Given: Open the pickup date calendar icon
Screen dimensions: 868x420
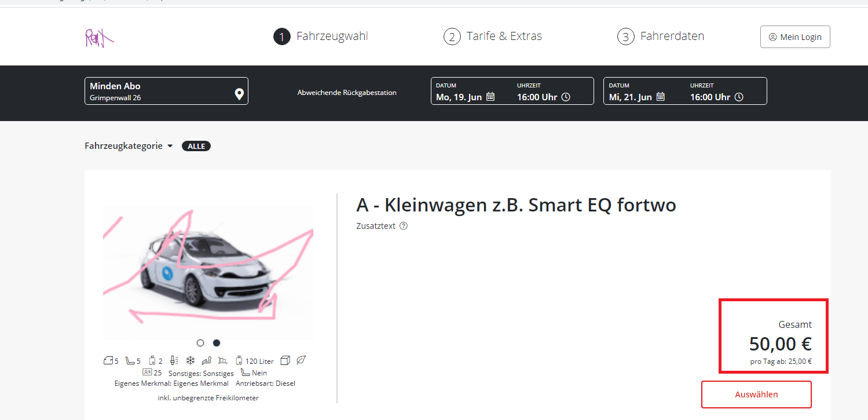Looking at the screenshot, I should 490,97.
